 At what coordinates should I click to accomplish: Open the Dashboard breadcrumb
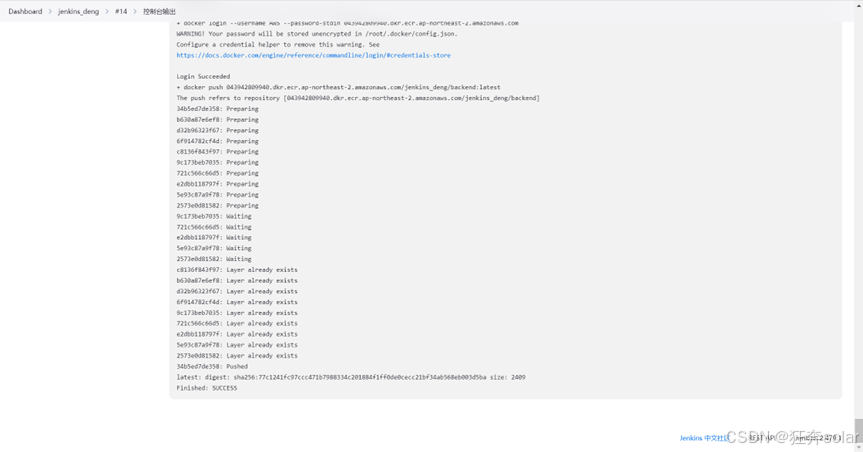pos(25,11)
